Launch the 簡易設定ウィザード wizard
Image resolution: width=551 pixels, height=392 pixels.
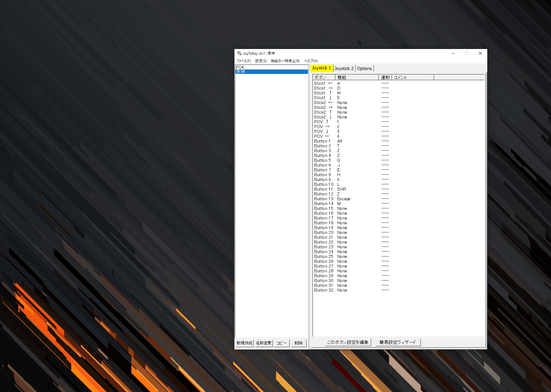[398, 342]
